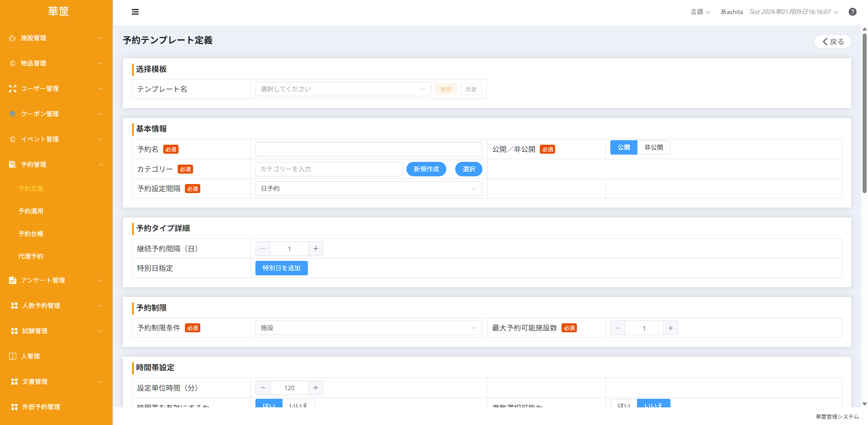Select the 非公開 visibility option
The height and width of the screenshot is (425, 868).
coord(654,147)
